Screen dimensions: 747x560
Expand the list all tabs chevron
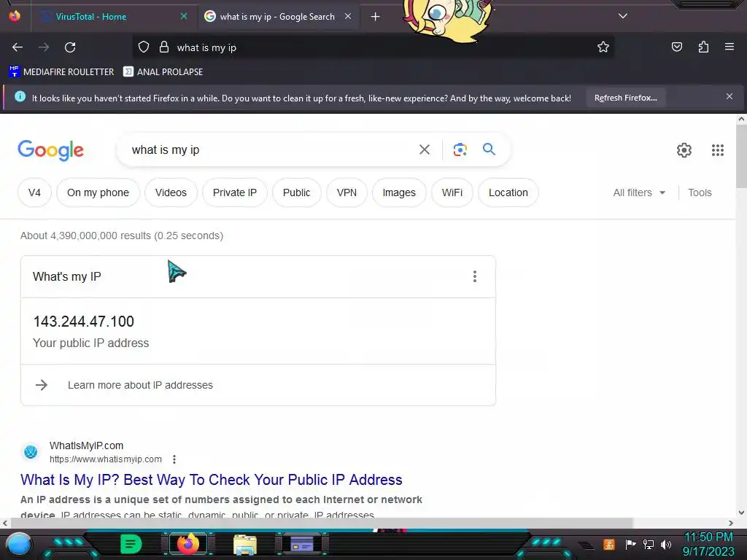pos(623,16)
